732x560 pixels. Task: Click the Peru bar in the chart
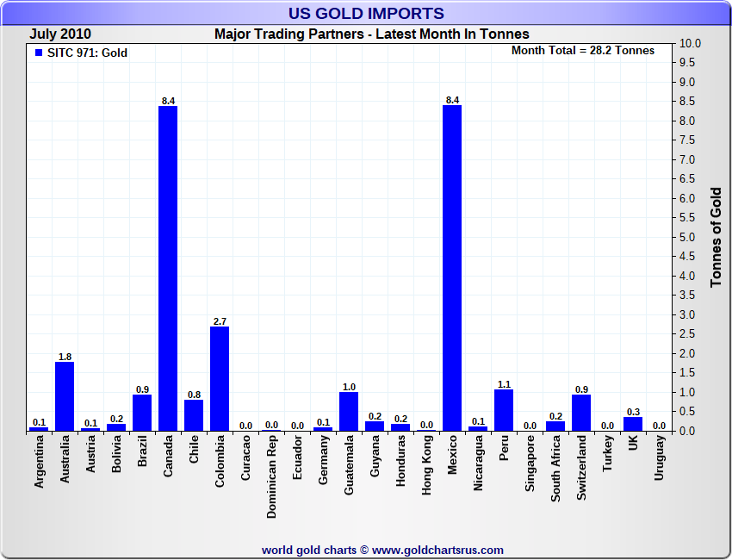(x=504, y=410)
